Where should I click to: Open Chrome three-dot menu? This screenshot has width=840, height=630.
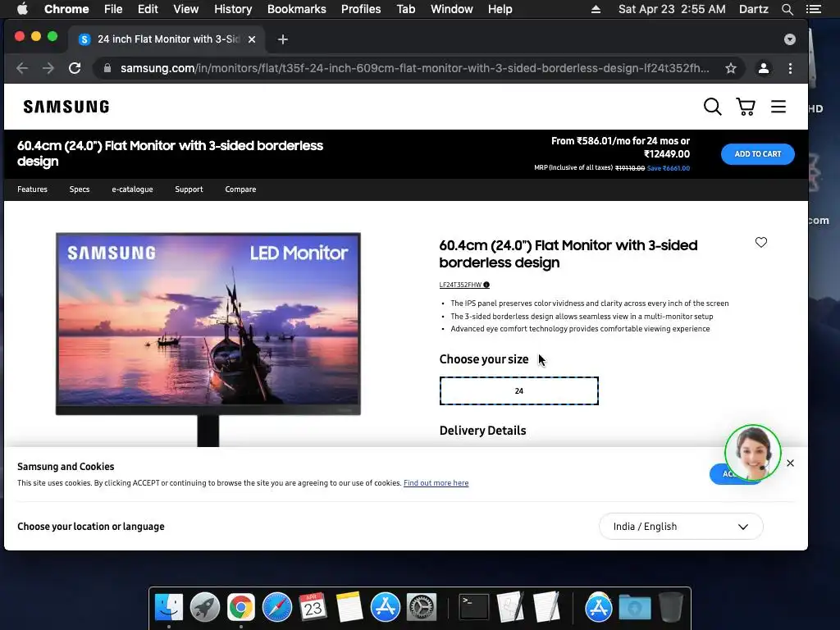click(790, 69)
